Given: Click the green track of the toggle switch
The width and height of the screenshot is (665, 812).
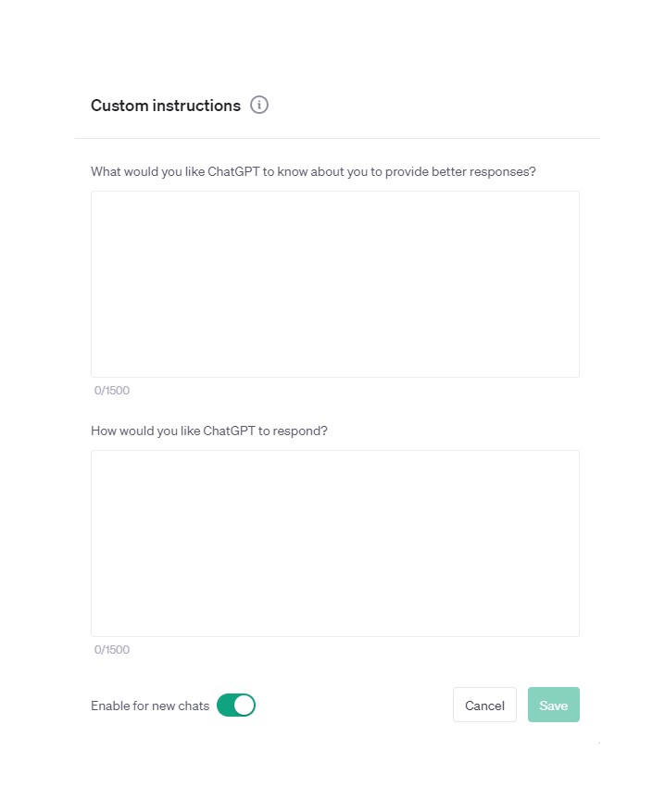Looking at the screenshot, I should tap(226, 706).
